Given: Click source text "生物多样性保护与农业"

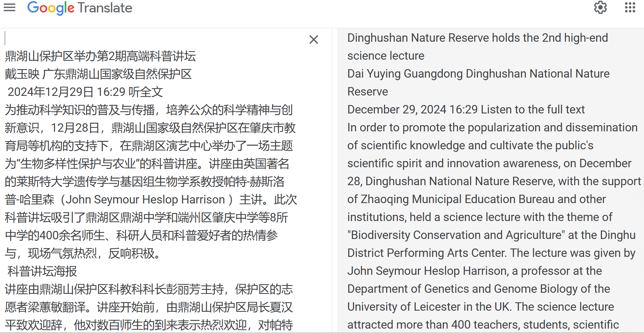Looking at the screenshot, I should (78, 164).
